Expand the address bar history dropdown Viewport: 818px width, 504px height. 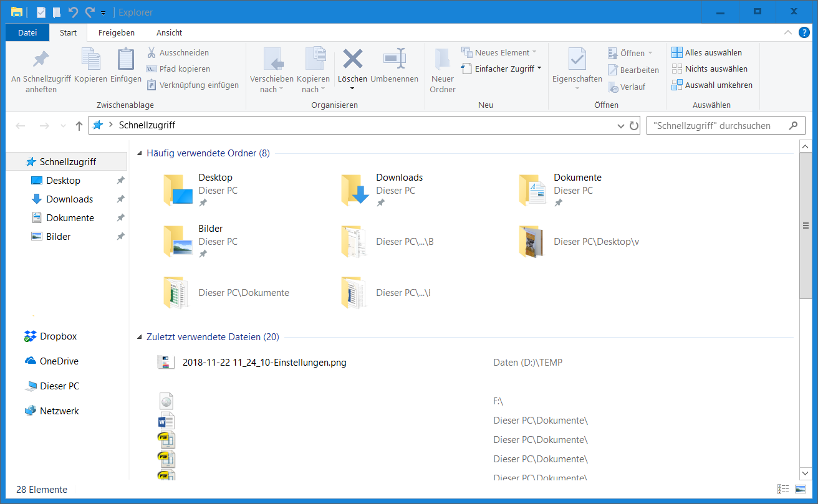pos(620,126)
